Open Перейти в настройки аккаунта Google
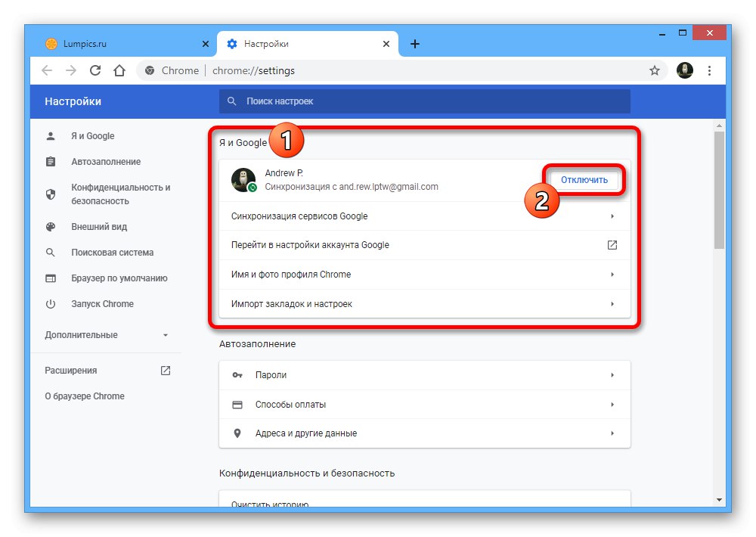Image resolution: width=756 pixels, height=537 pixels. (x=425, y=245)
